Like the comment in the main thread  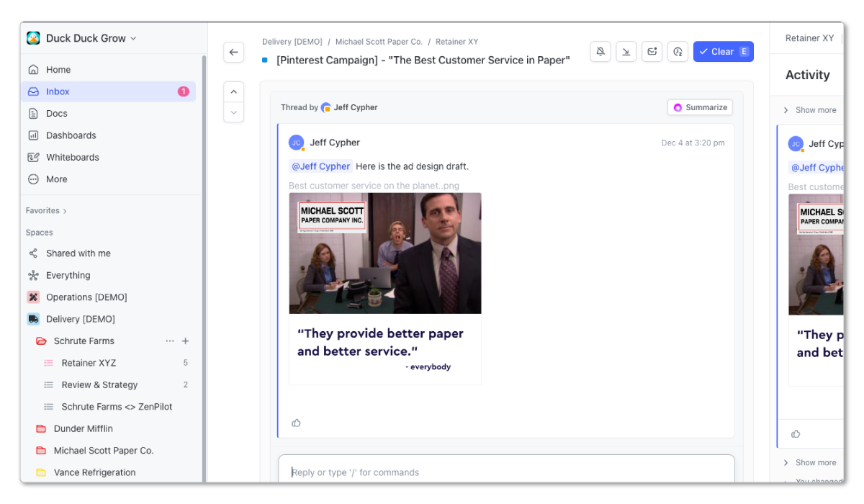(296, 423)
